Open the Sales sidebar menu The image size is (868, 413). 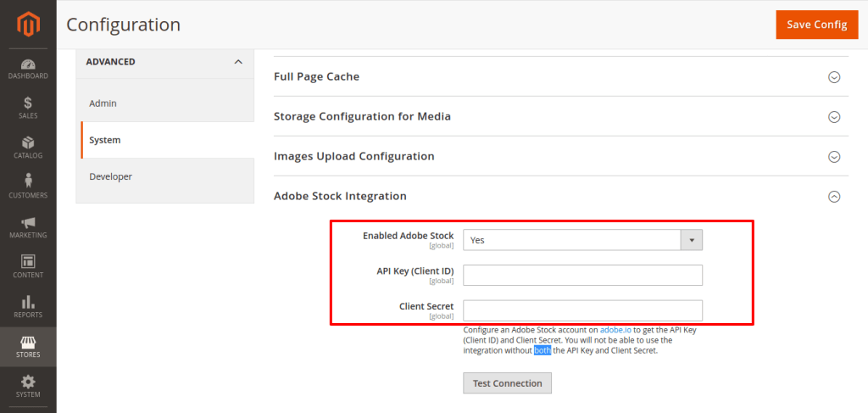coord(28,109)
